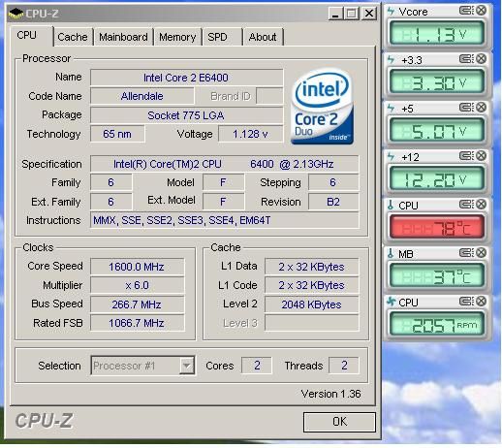This screenshot has height=448, width=502.
Task: Click the Multiplier value 'x 6.0'
Action: (137, 285)
